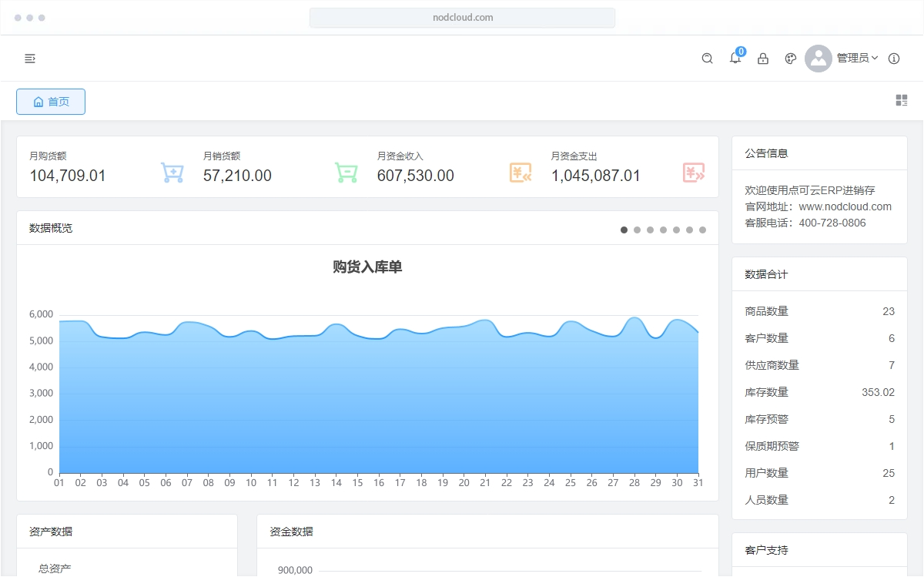Switch to the second carousel dot

click(638, 230)
